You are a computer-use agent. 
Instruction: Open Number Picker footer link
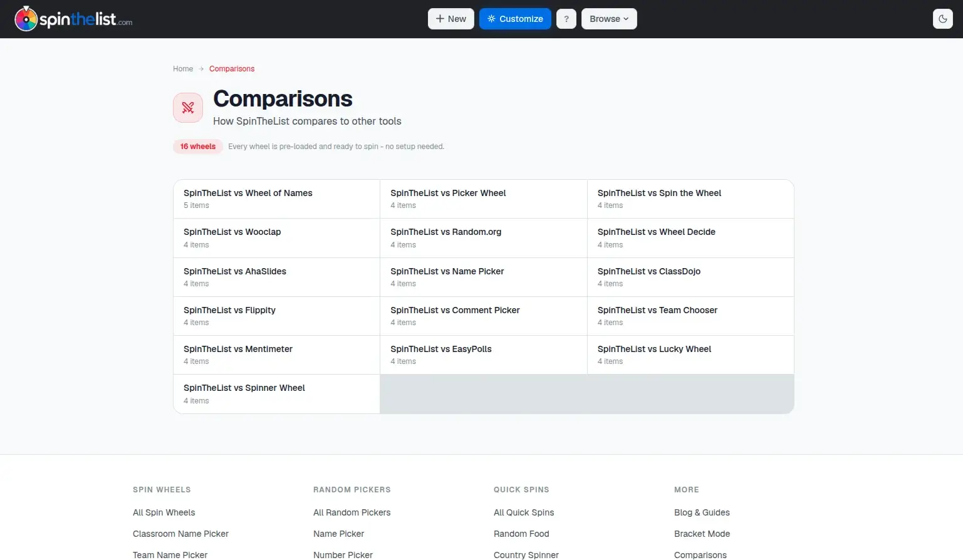click(343, 555)
